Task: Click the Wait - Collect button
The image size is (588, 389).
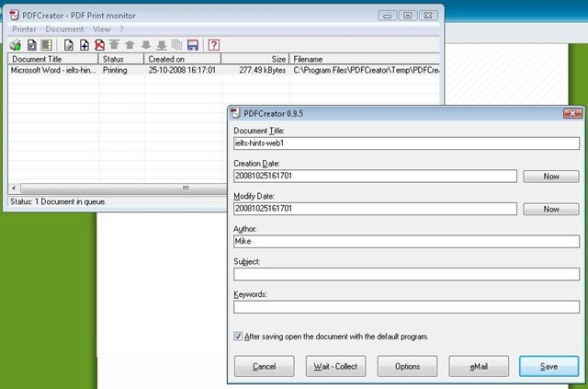Action: click(x=335, y=367)
